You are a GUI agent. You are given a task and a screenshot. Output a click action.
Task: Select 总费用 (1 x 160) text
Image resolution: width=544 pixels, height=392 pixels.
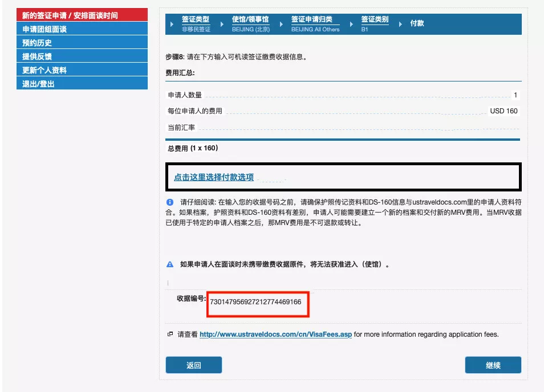(193, 148)
